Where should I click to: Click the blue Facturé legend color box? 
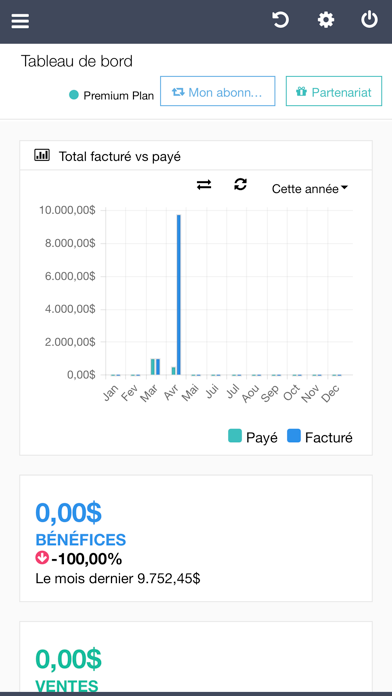[294, 436]
